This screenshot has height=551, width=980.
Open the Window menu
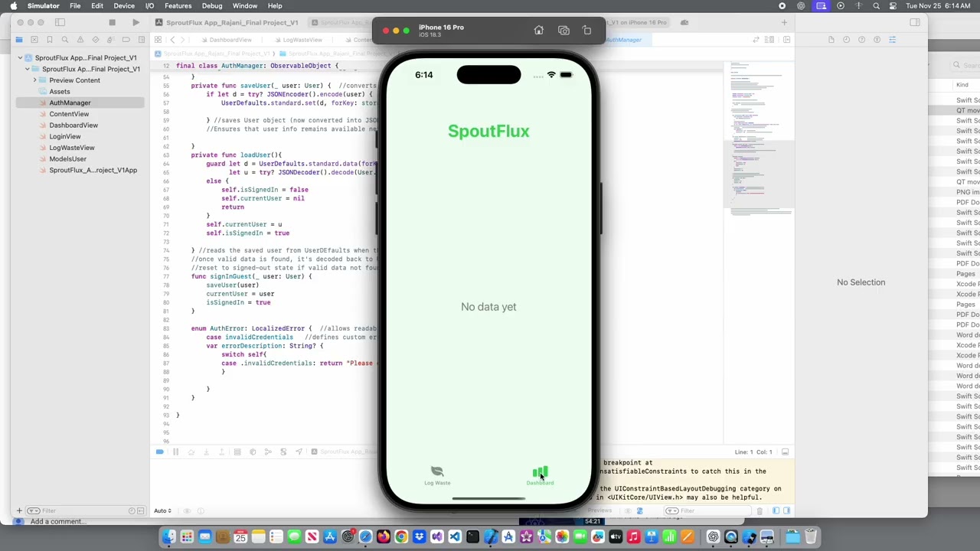(245, 6)
